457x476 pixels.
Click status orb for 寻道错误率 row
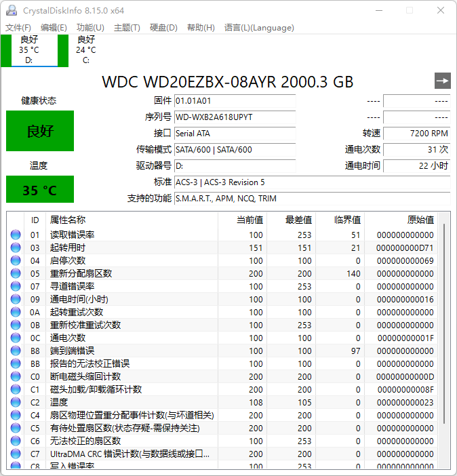(16, 286)
